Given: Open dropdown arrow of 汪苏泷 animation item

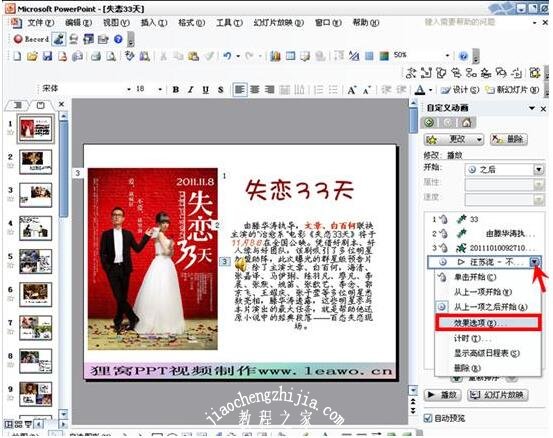Looking at the screenshot, I should click(535, 262).
